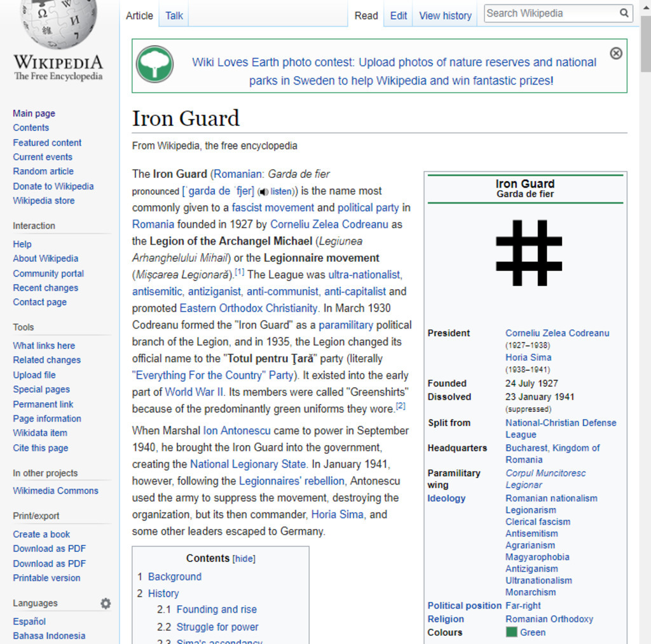The width and height of the screenshot is (651, 644).
Task: Switch language to Español
Action: pyautogui.click(x=29, y=621)
